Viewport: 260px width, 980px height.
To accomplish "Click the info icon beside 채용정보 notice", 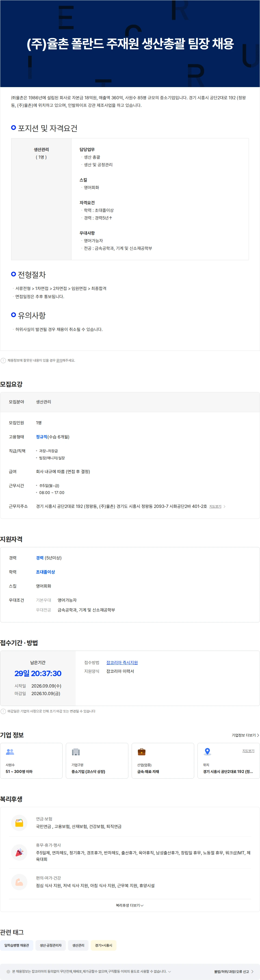I will pyautogui.click(x=3, y=360).
